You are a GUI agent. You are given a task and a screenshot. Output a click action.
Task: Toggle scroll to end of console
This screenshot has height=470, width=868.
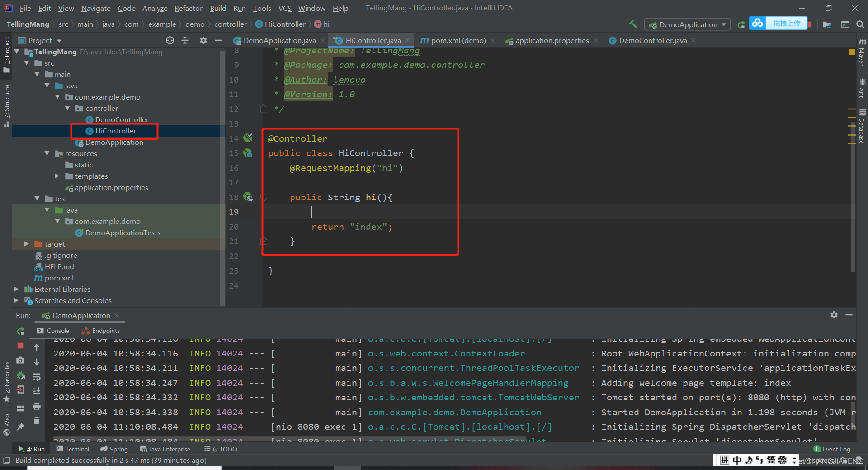pos(37,391)
